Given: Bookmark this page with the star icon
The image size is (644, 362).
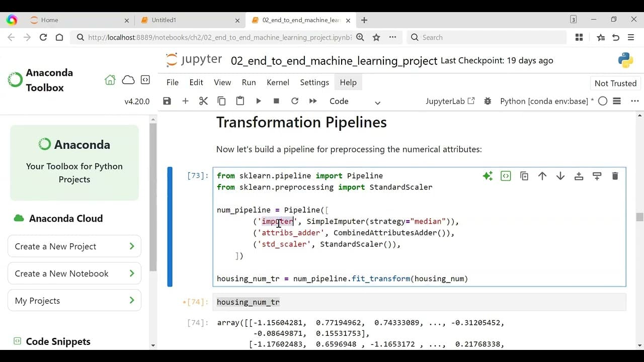Looking at the screenshot, I should pyautogui.click(x=376, y=37).
